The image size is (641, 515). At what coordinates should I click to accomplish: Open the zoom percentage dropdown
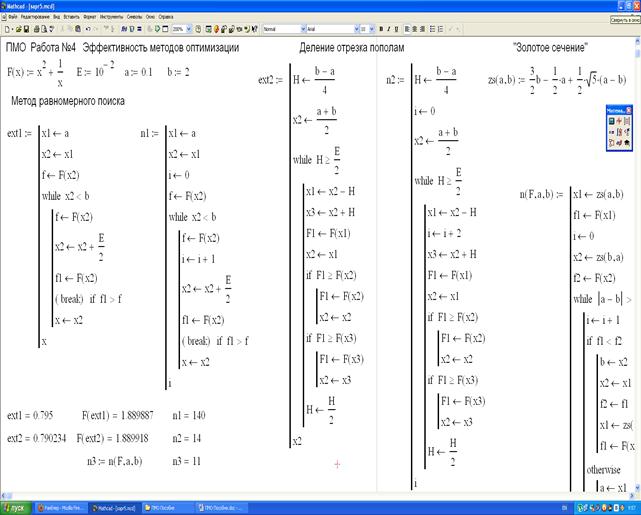[x=188, y=29]
